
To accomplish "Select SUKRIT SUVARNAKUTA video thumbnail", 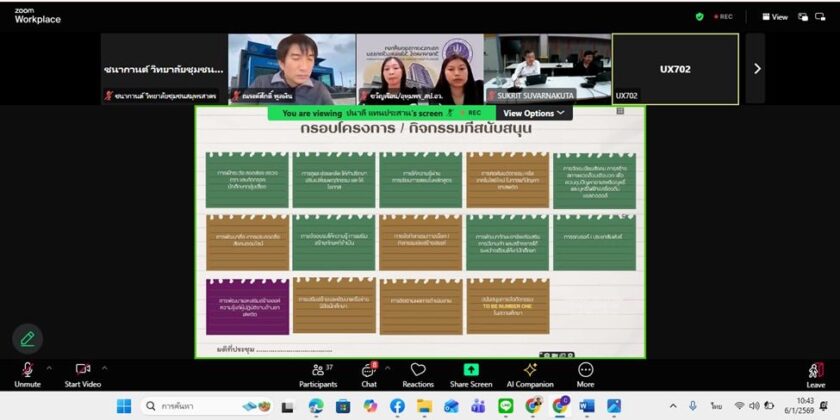I will (x=547, y=69).
